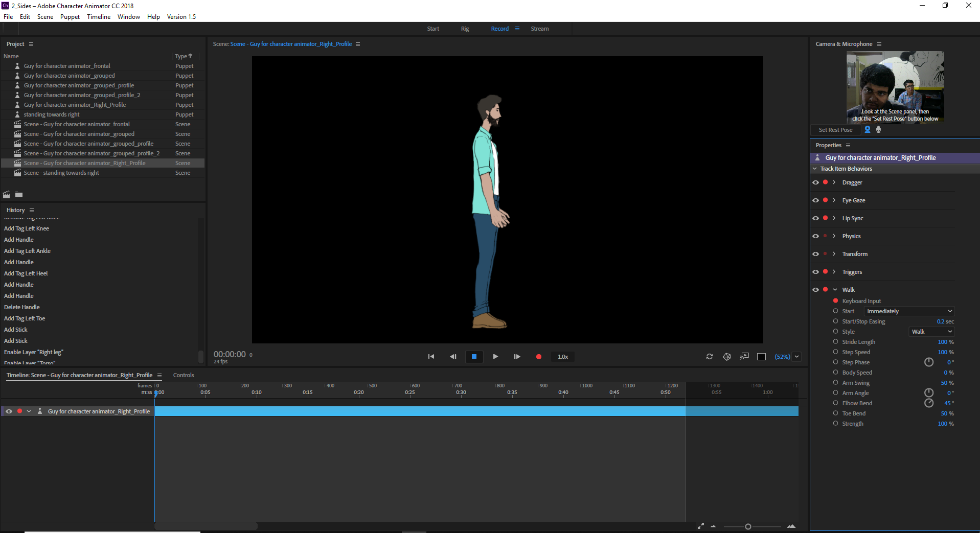The height and width of the screenshot is (533, 980).
Task: Hide the Eye Gaze behavior eye
Action: point(815,200)
